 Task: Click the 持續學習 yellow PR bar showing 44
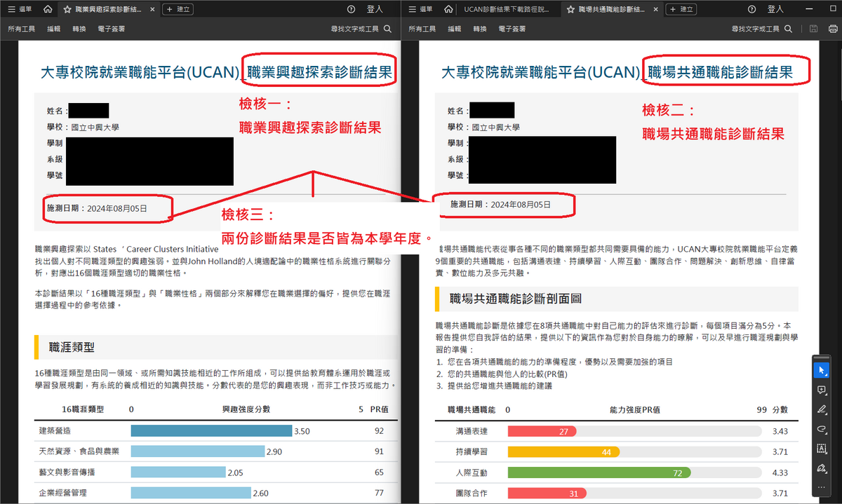563,452
